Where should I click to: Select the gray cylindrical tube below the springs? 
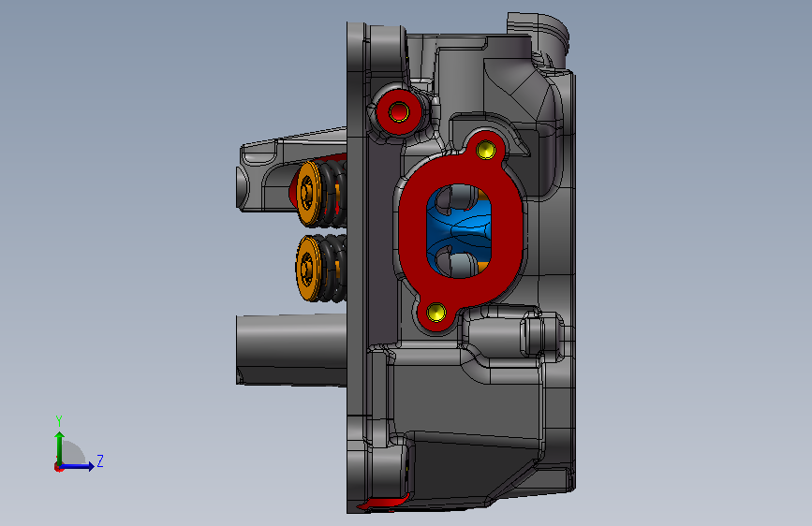click(x=291, y=350)
